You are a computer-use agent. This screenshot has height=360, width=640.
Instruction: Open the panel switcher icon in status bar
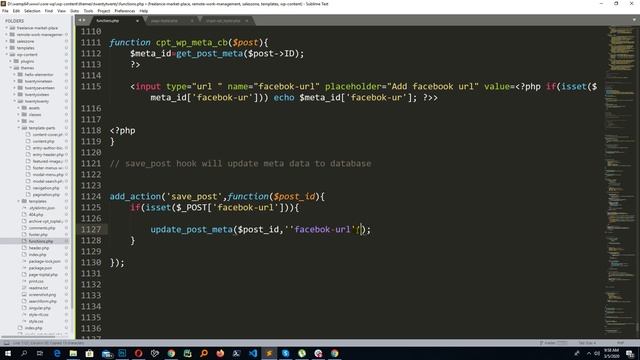[x=7, y=343]
